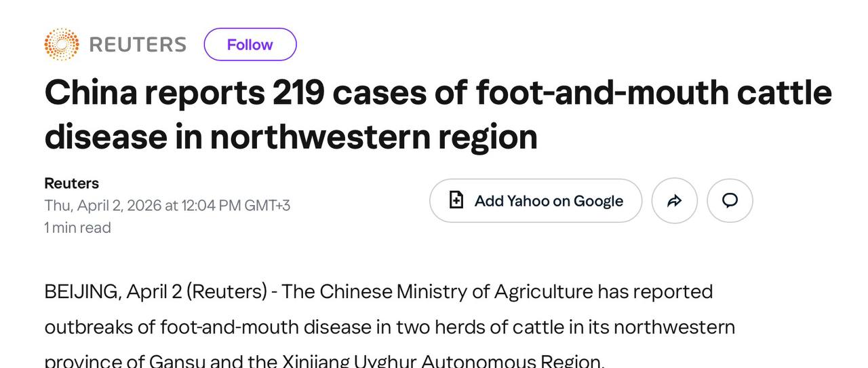This screenshot has width=868, height=368.
Task: Click the 1 min read label
Action: point(77,227)
